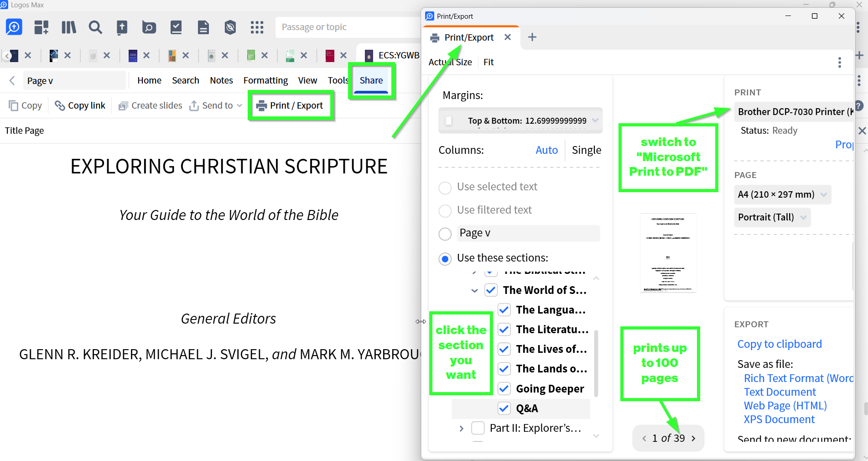Viewport: 868px width, 461px height.
Task: Uncheck the Going Deeper checkbox
Action: (x=504, y=389)
